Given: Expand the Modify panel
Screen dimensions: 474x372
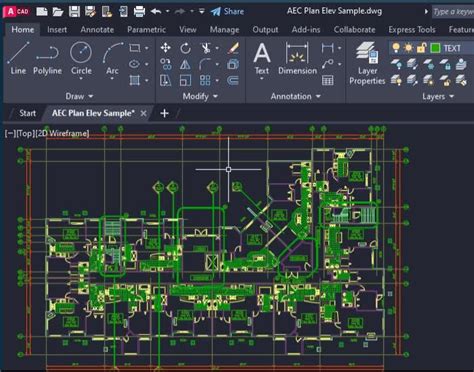Looking at the screenshot, I should (x=200, y=97).
